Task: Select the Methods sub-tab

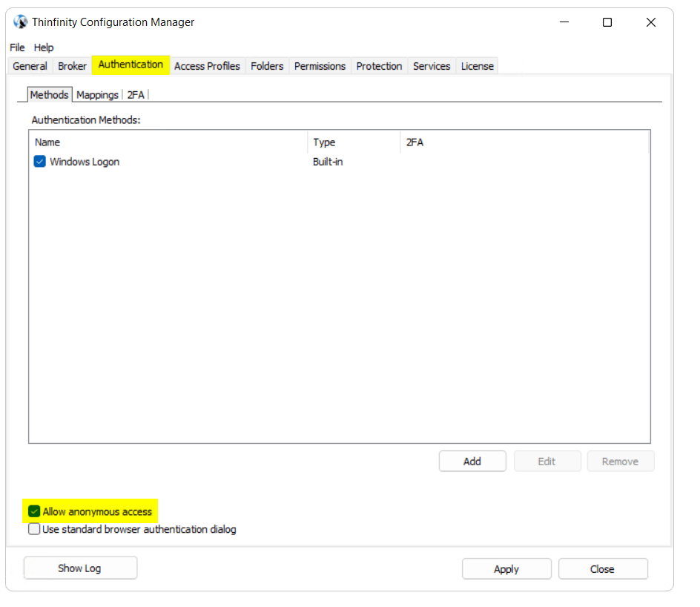Action: click(x=49, y=95)
